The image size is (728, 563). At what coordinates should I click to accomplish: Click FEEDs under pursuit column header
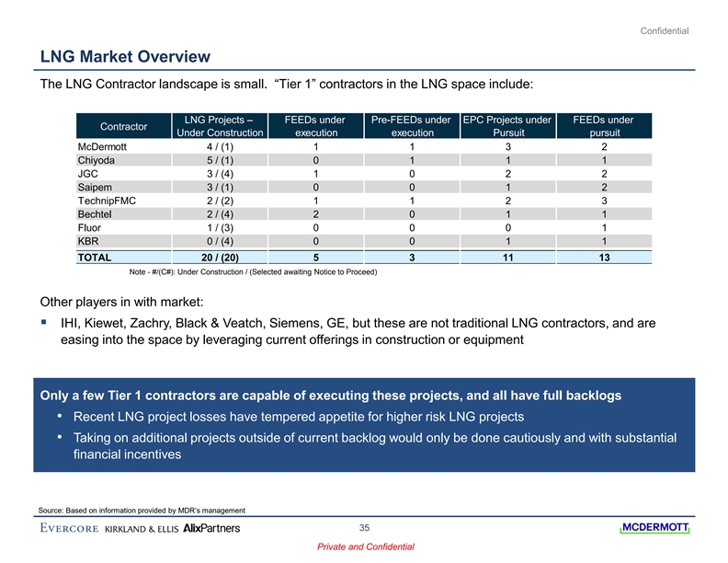point(604,126)
